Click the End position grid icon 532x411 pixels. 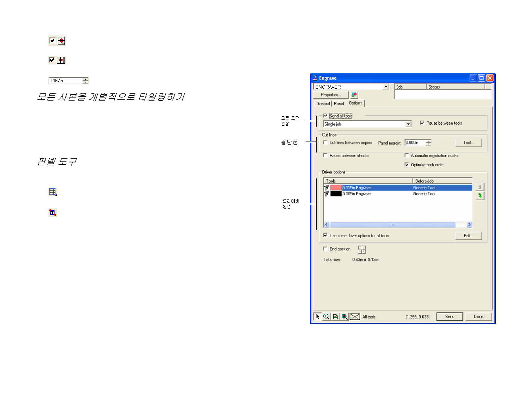tap(361, 250)
